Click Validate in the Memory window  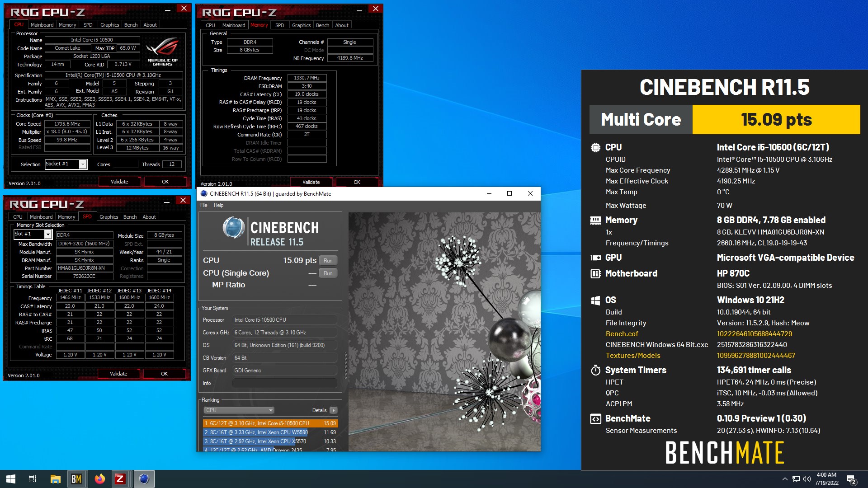pos(311,182)
